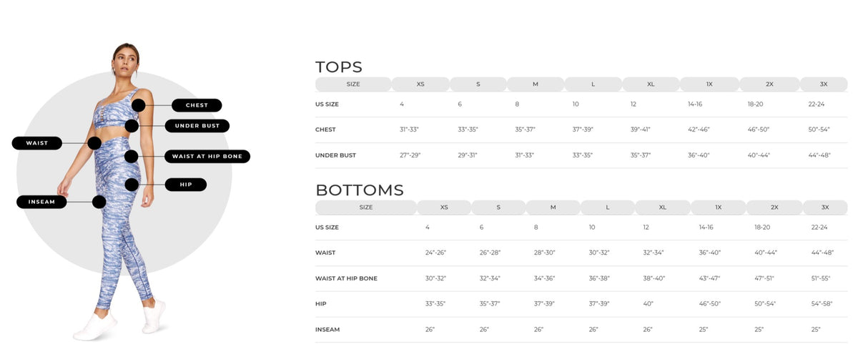Click the black dot marker next to CHEST pill
The height and width of the screenshot is (347, 868).
139,105
